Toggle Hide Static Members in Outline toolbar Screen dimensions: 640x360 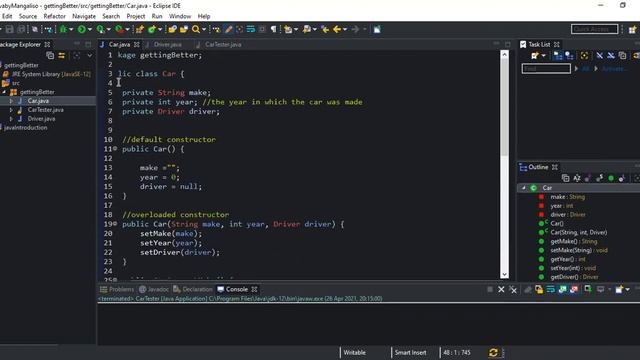[599, 178]
